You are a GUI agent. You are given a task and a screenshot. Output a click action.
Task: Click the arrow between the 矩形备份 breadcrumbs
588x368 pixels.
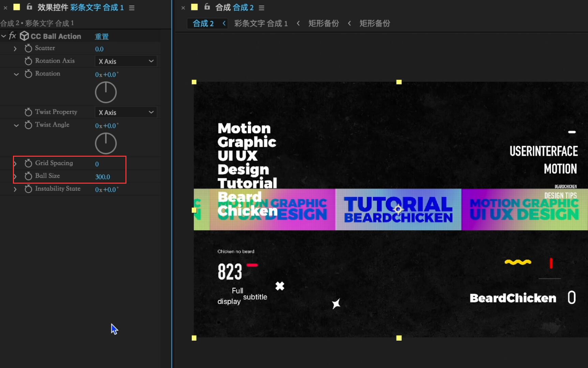(x=349, y=23)
